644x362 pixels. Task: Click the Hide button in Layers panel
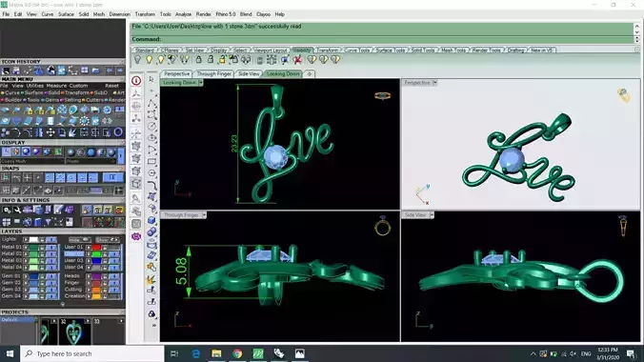click(79, 239)
